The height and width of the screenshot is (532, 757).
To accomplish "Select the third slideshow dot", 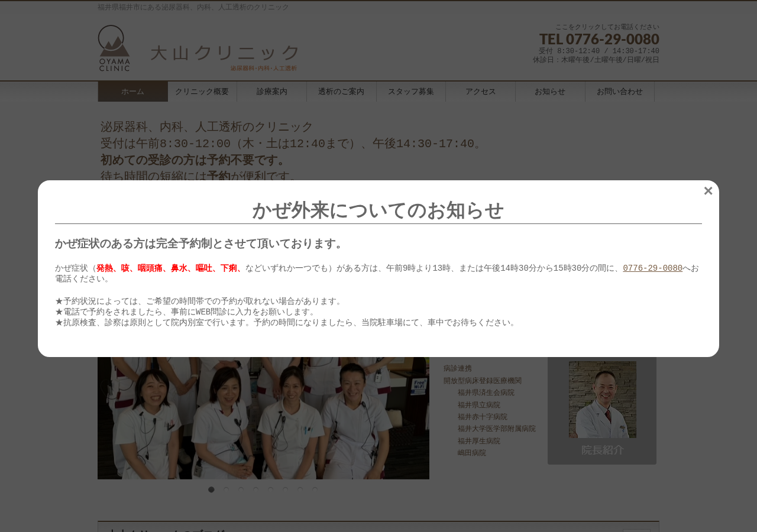I will click(241, 489).
